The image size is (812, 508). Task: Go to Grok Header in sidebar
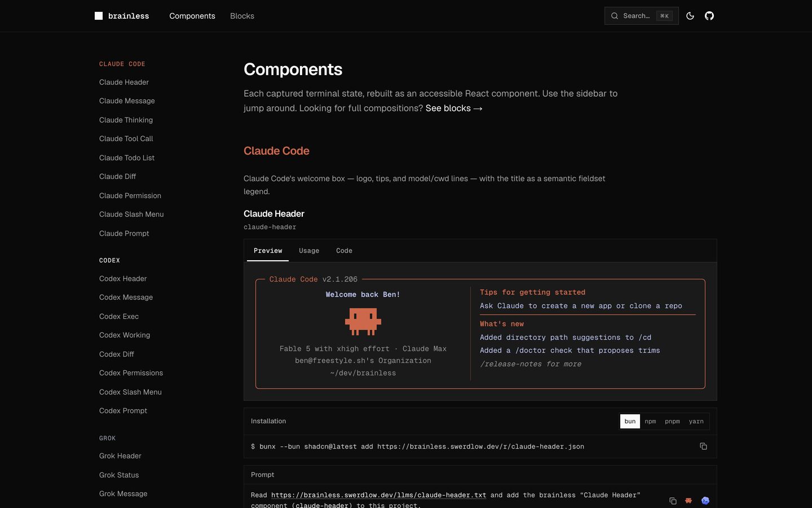tap(120, 456)
